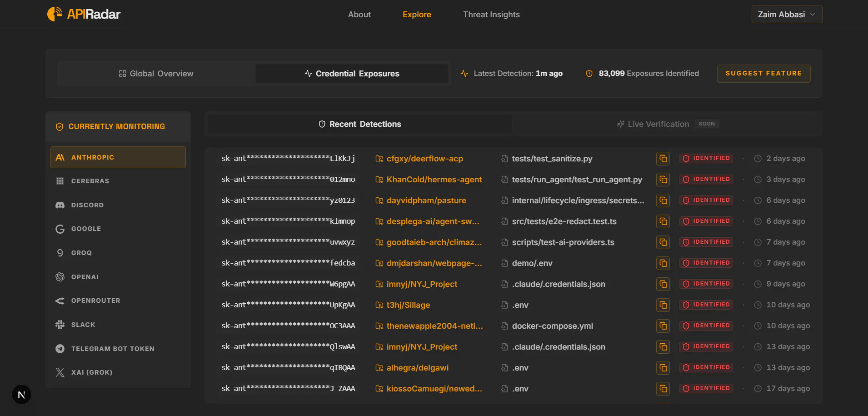Click the IDENTIFIED badge in cfgxy/deerflow-acp row
Viewport: 868px width, 416px height.
click(706, 158)
